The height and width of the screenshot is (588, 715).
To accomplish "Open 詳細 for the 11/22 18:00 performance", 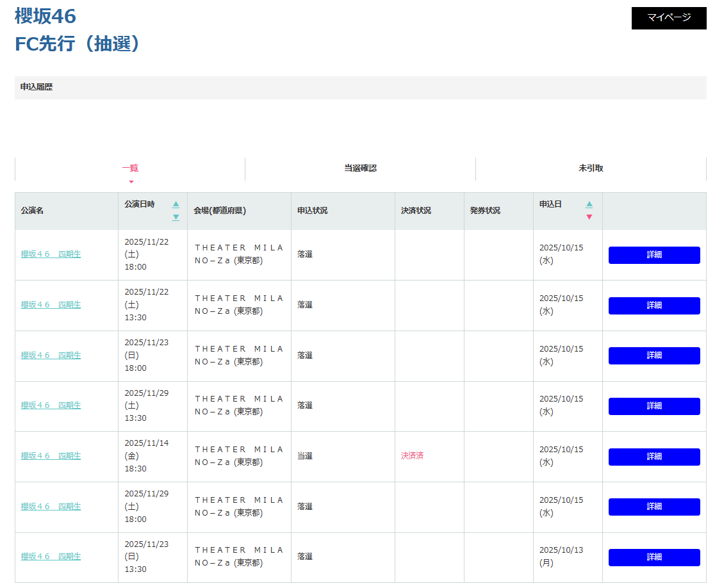I will pos(653,255).
